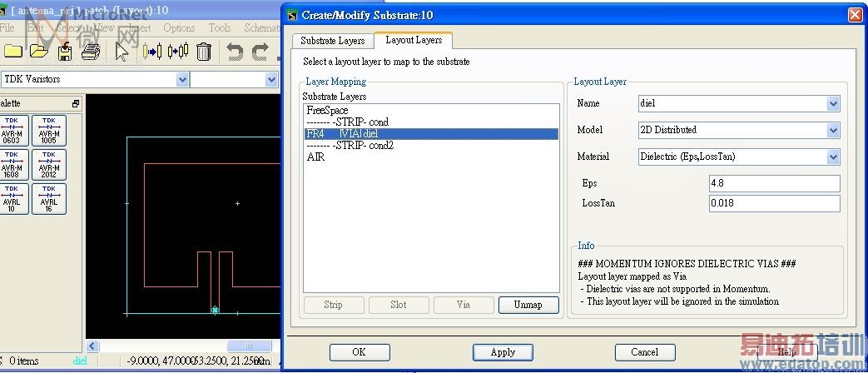This screenshot has height=373, width=868.
Task: Open the Select menu
Action: coord(68,27)
